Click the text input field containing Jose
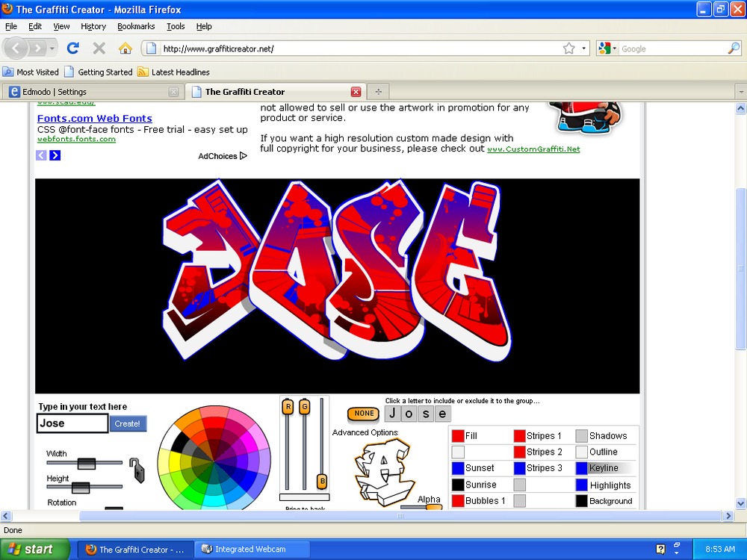This screenshot has width=747, height=560. 72,423
